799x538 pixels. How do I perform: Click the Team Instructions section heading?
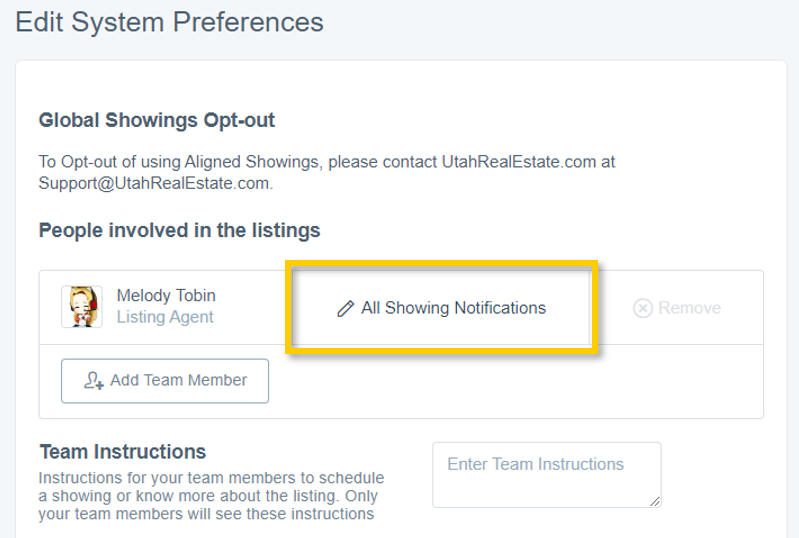pyautogui.click(x=122, y=451)
